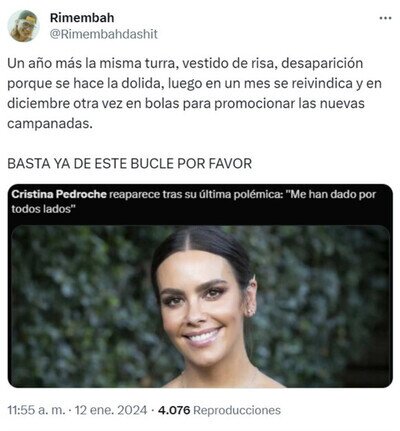Open the Rimembah display name link
The width and height of the screenshot is (400, 431).
pyautogui.click(x=82, y=18)
